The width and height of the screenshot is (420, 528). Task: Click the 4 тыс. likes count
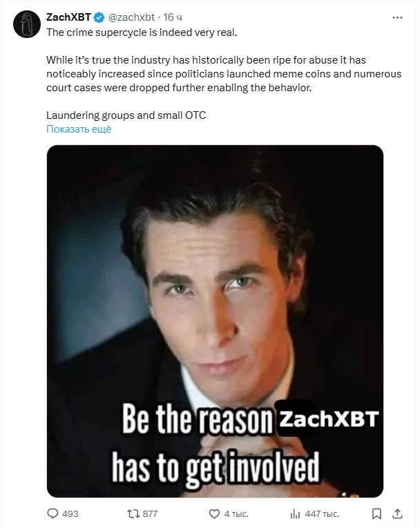pos(236,514)
